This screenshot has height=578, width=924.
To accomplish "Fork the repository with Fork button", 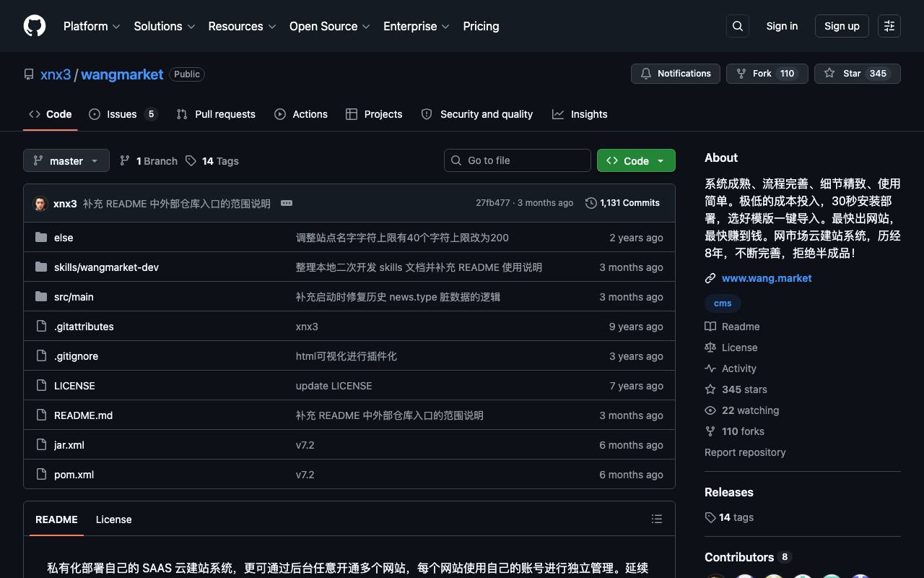I will tap(767, 74).
